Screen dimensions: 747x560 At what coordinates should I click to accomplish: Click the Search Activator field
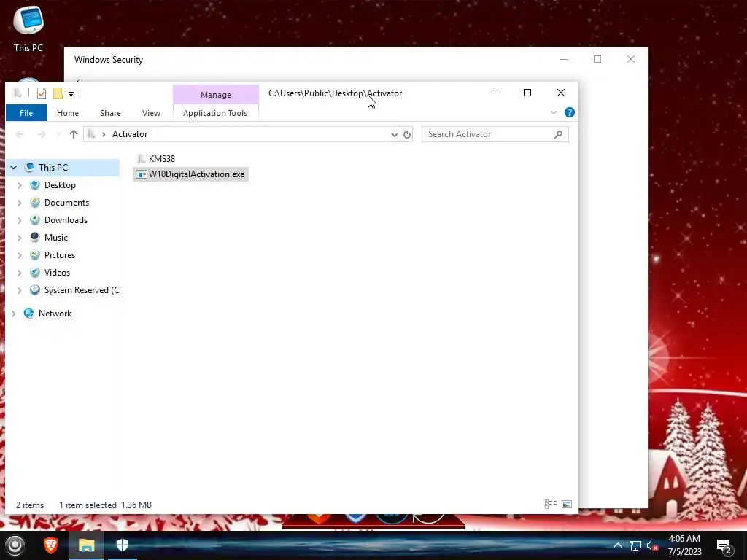pos(495,134)
